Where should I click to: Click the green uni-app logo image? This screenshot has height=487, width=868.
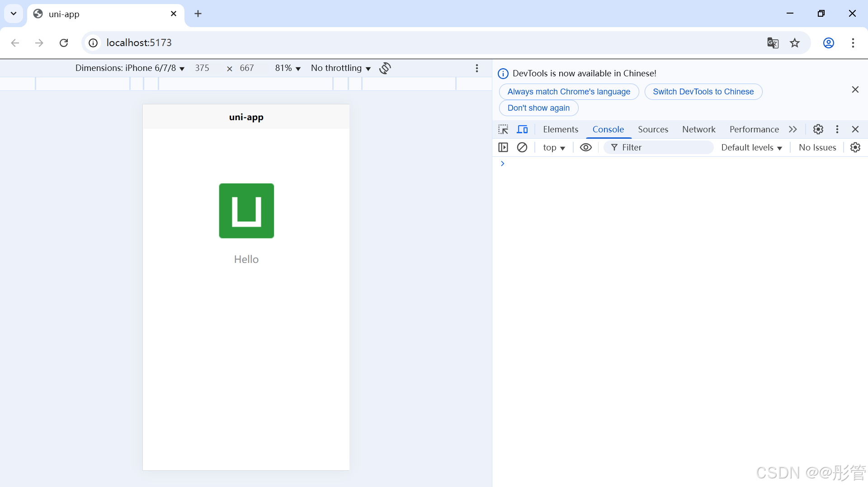[x=246, y=211]
